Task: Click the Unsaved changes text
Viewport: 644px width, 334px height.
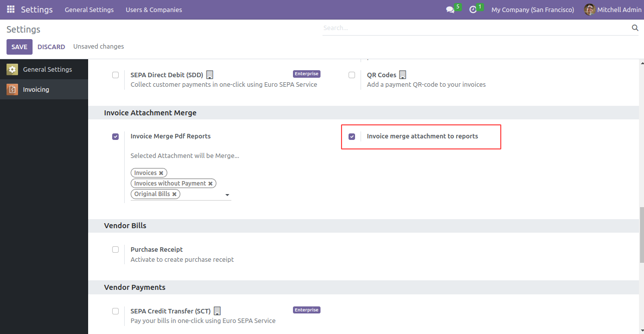Action: (x=99, y=47)
